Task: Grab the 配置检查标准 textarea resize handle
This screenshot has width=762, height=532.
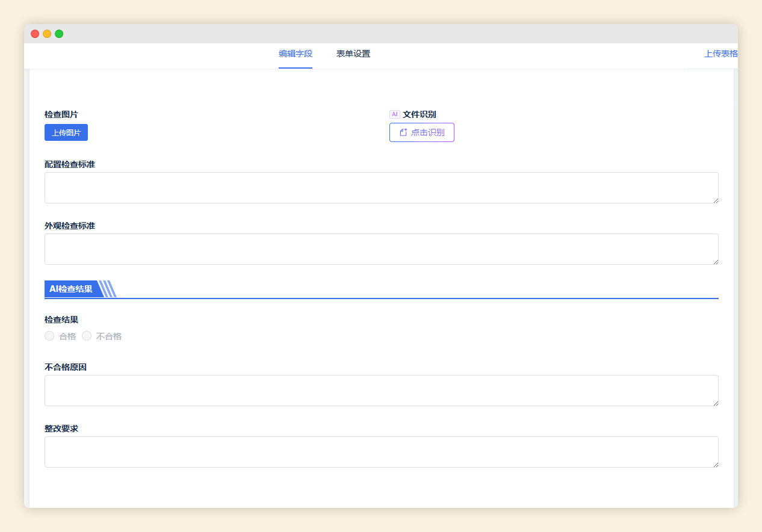Action: [x=715, y=200]
